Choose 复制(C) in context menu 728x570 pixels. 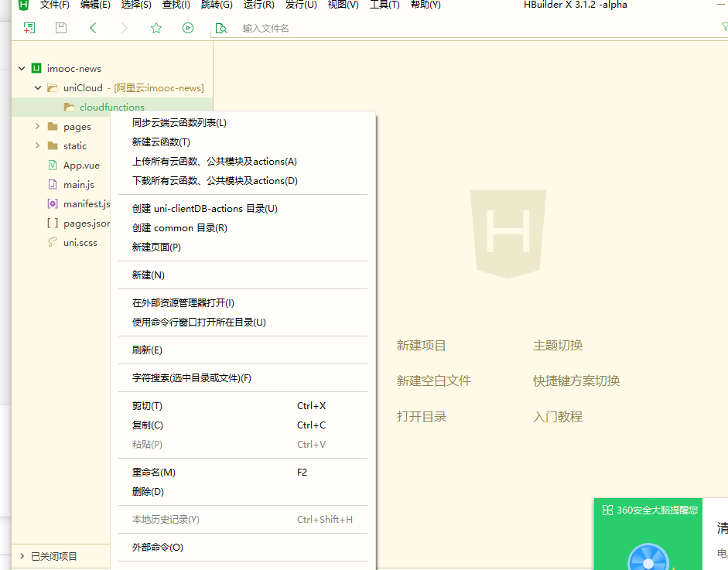pos(243,425)
